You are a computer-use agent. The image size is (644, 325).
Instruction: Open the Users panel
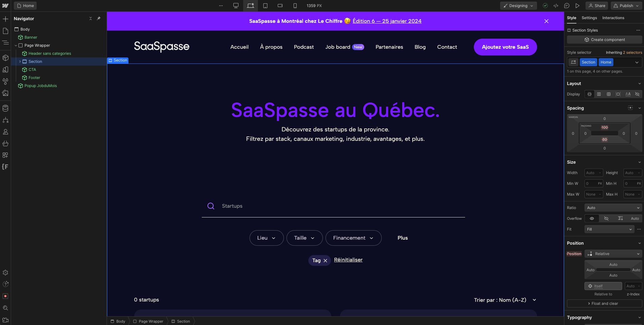coord(5,132)
